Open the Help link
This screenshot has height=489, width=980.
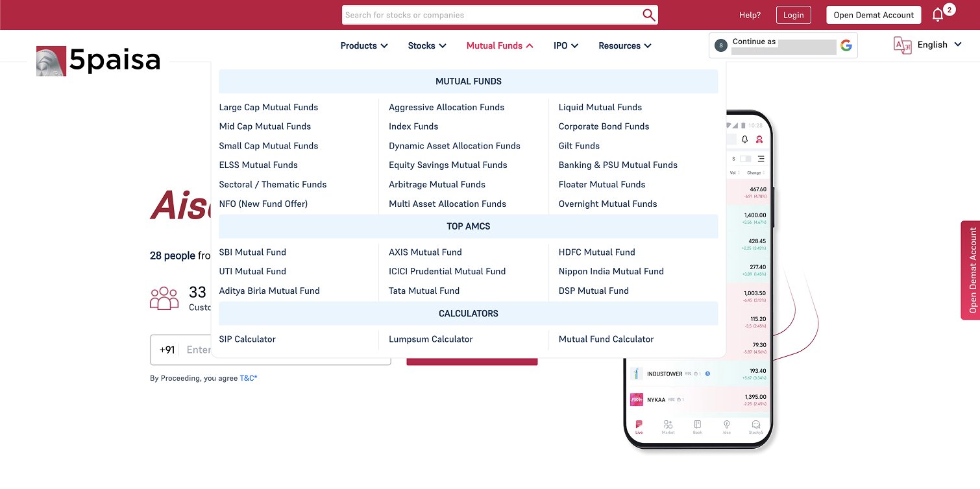pyautogui.click(x=750, y=15)
